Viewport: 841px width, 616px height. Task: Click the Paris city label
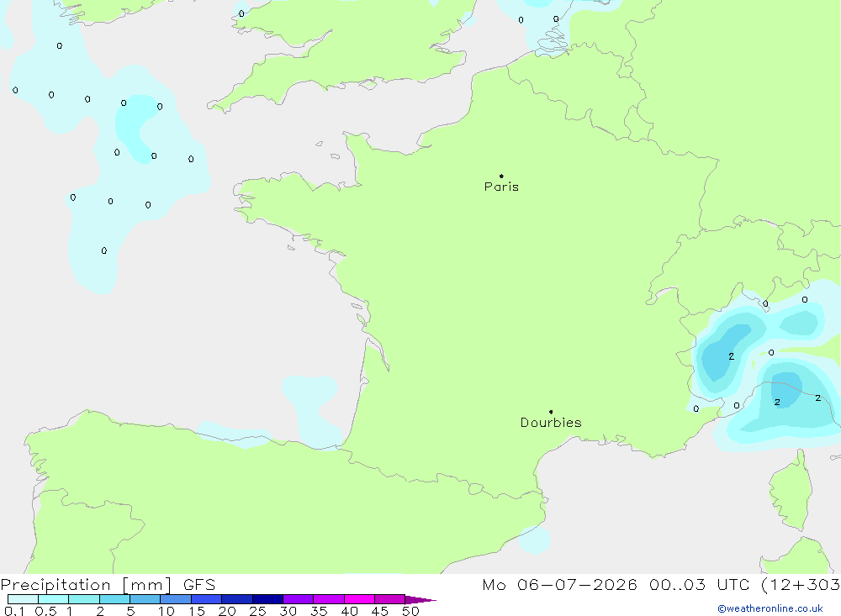[x=501, y=187]
